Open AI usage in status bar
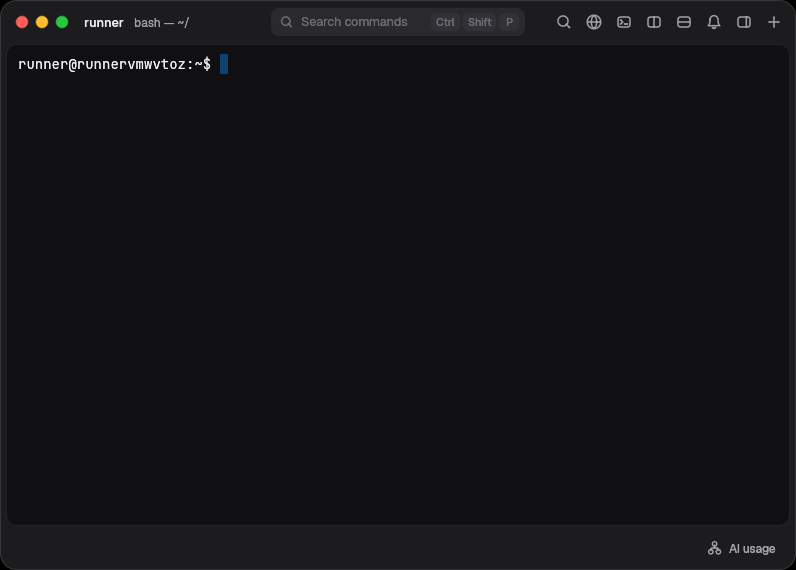The image size is (796, 570). (x=742, y=549)
